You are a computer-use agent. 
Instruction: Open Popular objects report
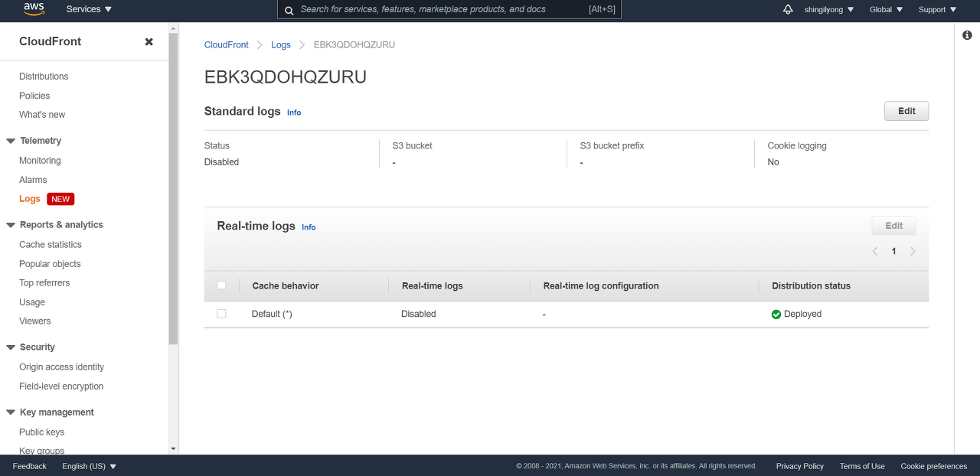50,264
